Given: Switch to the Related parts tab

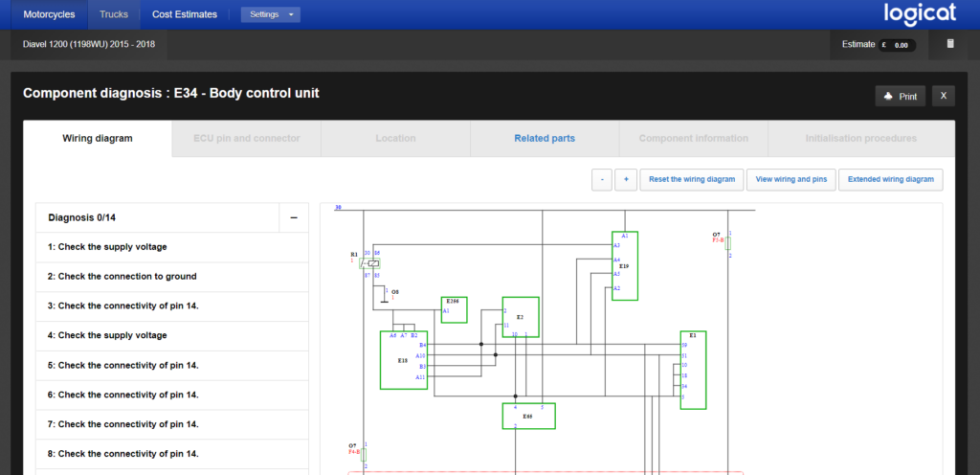Looking at the screenshot, I should 545,138.
